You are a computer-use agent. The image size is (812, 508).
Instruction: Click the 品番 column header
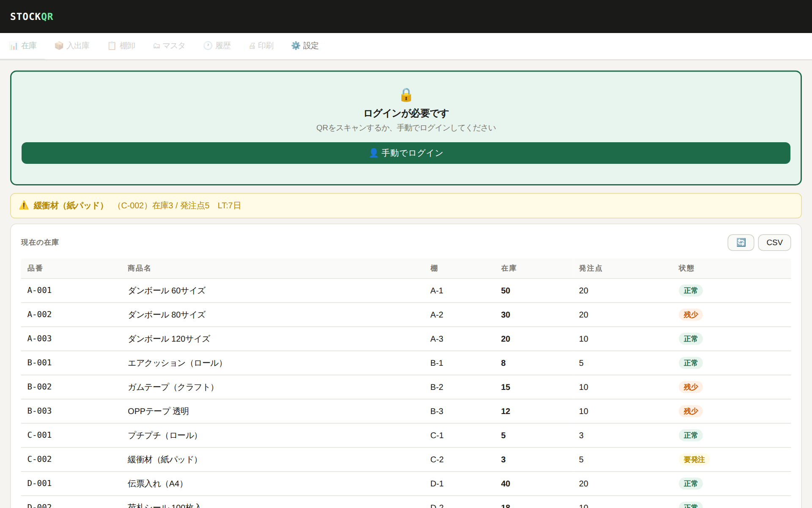pyautogui.click(x=35, y=268)
